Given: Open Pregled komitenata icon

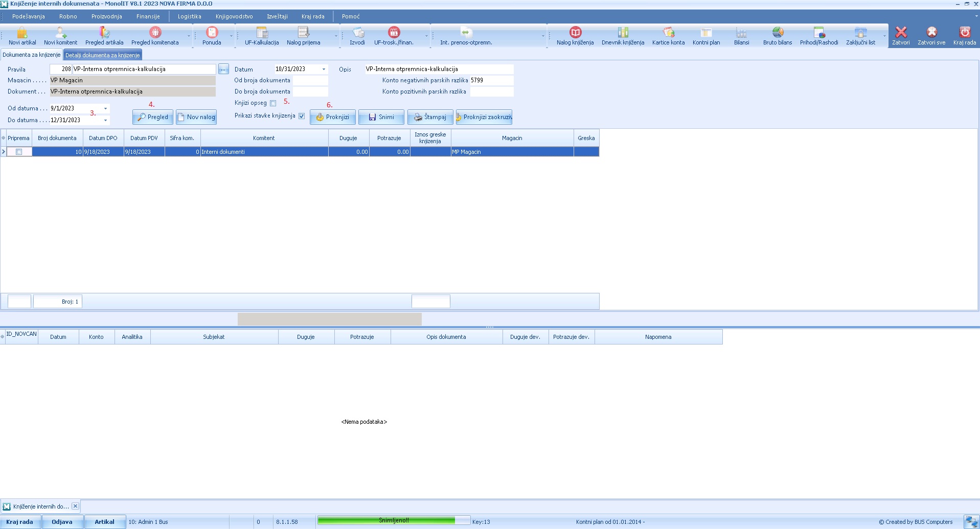Looking at the screenshot, I should [155, 36].
